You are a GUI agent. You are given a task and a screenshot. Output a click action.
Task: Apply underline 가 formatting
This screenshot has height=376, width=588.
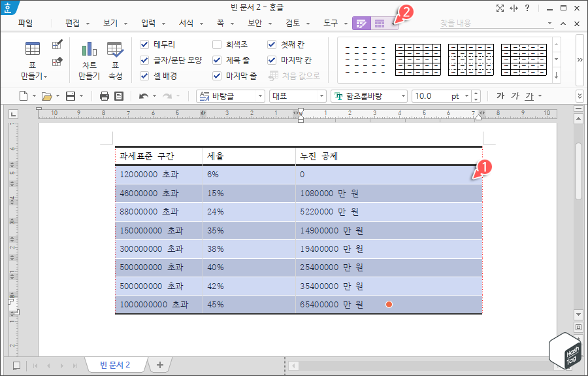[529, 96]
